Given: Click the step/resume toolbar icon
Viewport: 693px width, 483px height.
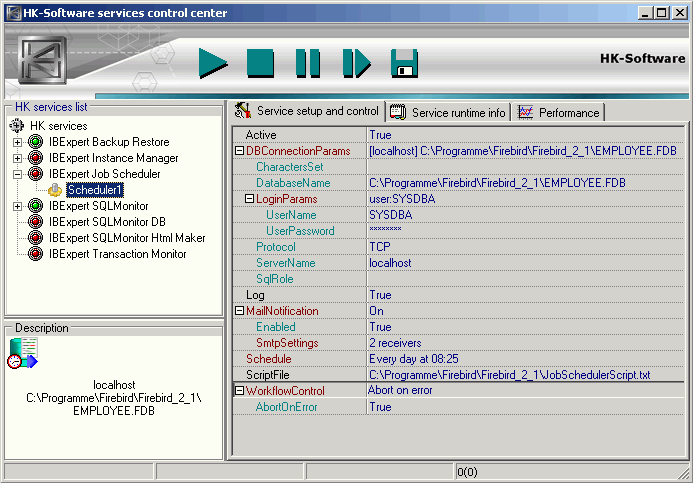Looking at the screenshot, I should [356, 63].
